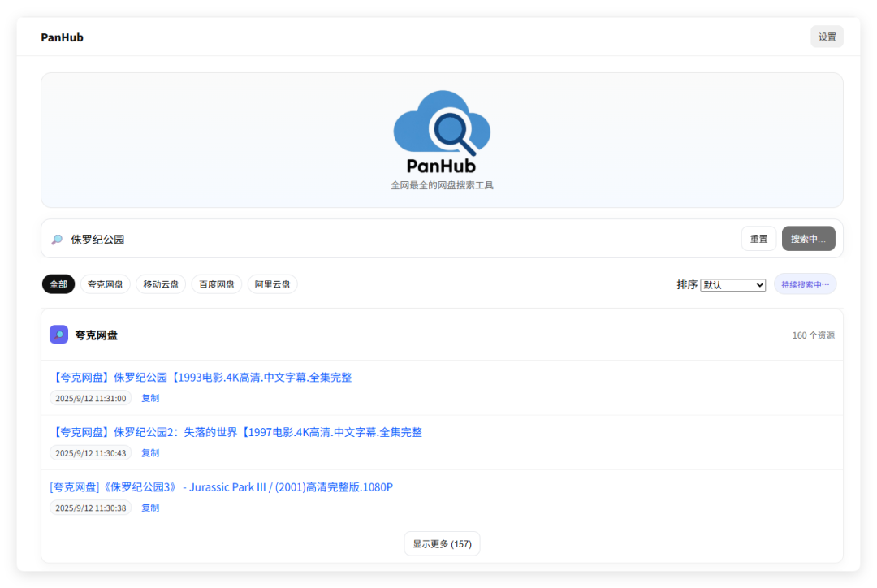Click the 2025/9/12 11:30:43 timestamp
Viewport: 877px width, 588px height.
coord(91,452)
